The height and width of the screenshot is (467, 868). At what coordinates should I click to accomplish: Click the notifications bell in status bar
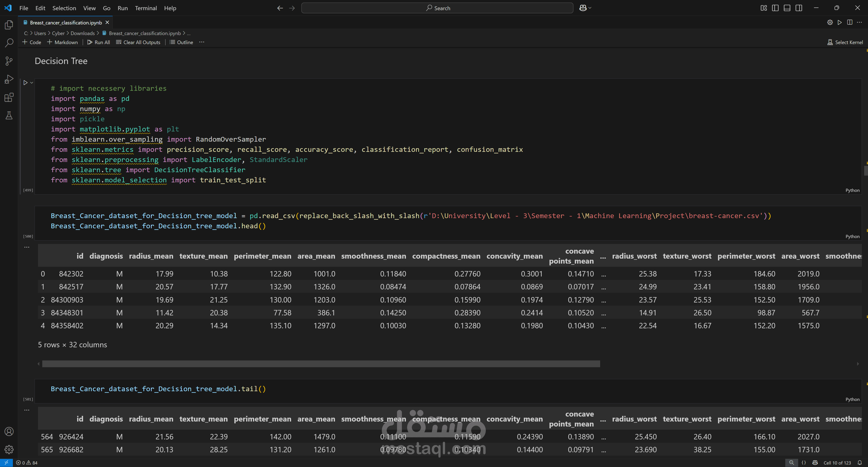point(860,463)
